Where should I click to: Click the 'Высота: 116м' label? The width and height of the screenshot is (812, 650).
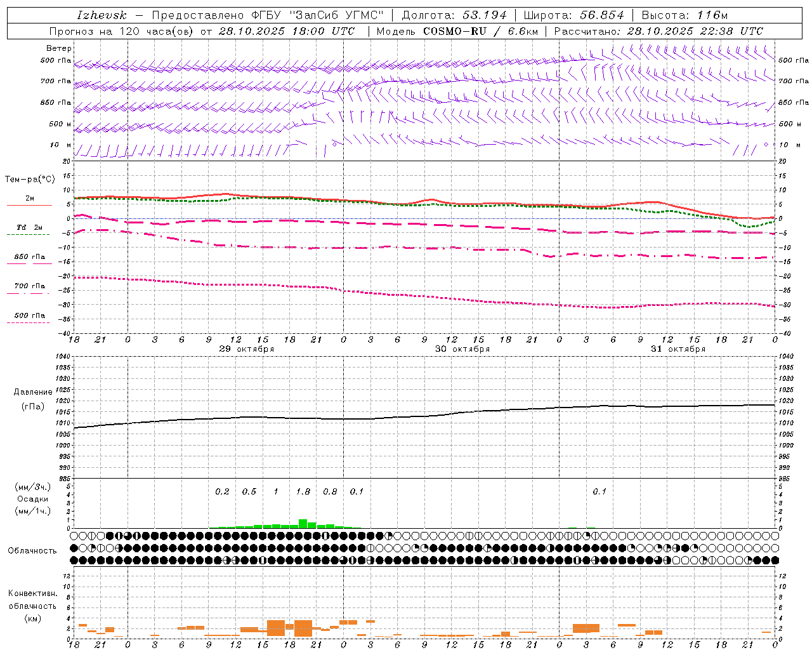point(684,15)
